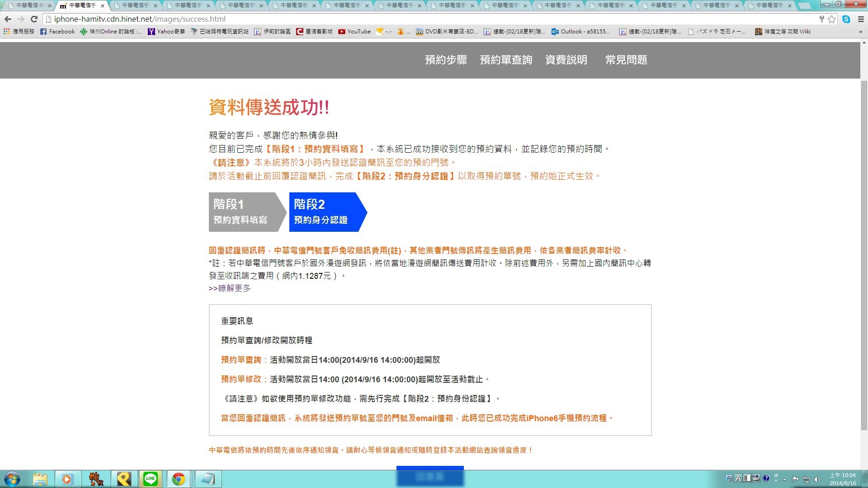Reload the current page
This screenshot has height=488, width=868.
point(34,19)
